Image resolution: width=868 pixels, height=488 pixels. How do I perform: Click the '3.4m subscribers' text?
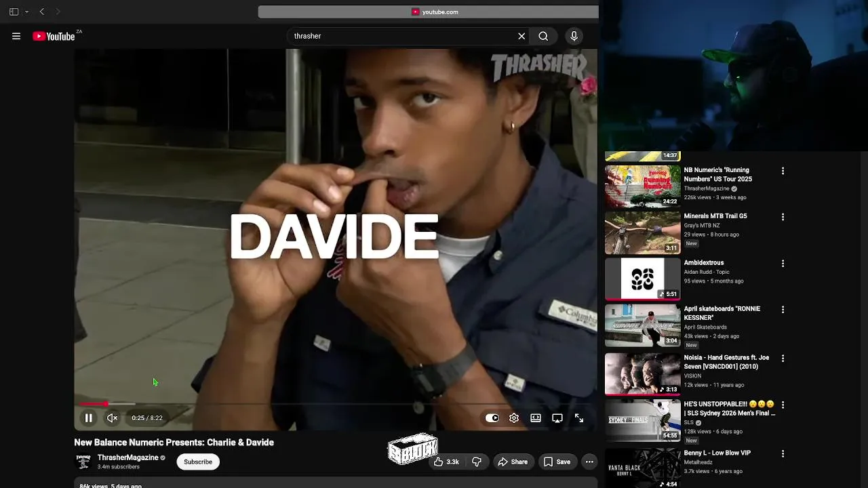[119, 467]
